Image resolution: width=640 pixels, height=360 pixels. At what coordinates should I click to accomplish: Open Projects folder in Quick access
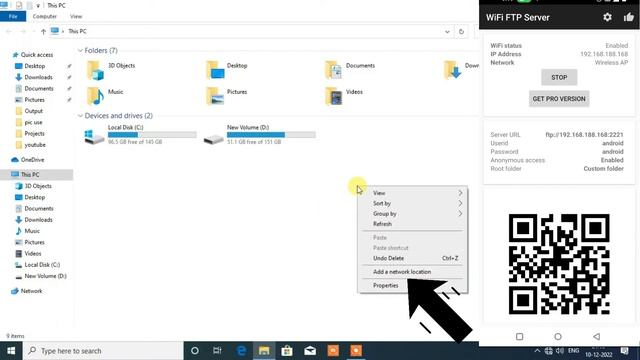pos(34,133)
